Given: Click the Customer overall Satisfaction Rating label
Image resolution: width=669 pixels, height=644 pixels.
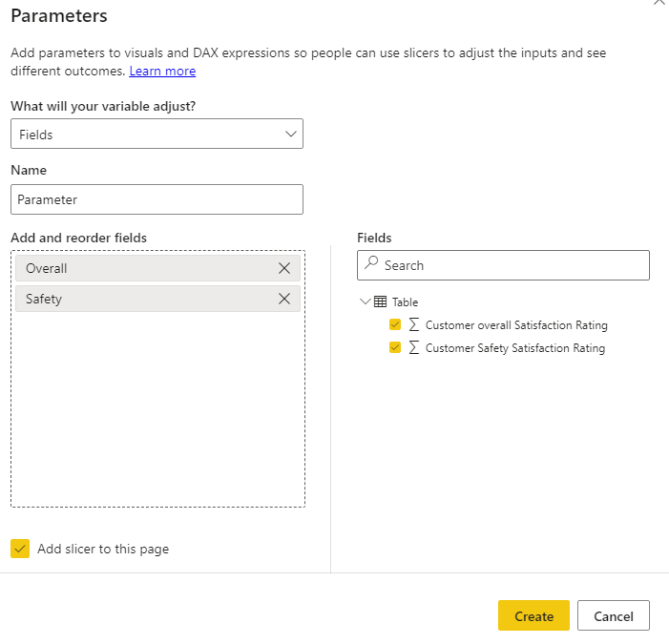Looking at the screenshot, I should [516, 325].
